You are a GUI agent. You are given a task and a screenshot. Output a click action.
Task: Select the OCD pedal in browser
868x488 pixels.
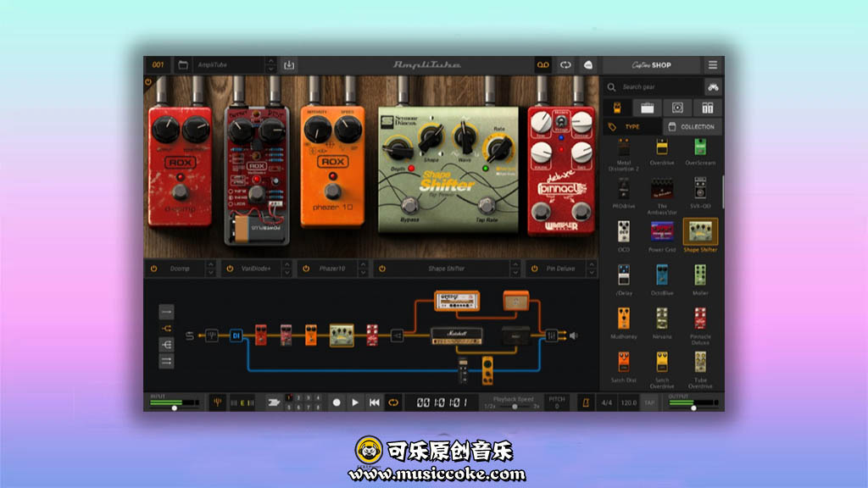pyautogui.click(x=624, y=236)
